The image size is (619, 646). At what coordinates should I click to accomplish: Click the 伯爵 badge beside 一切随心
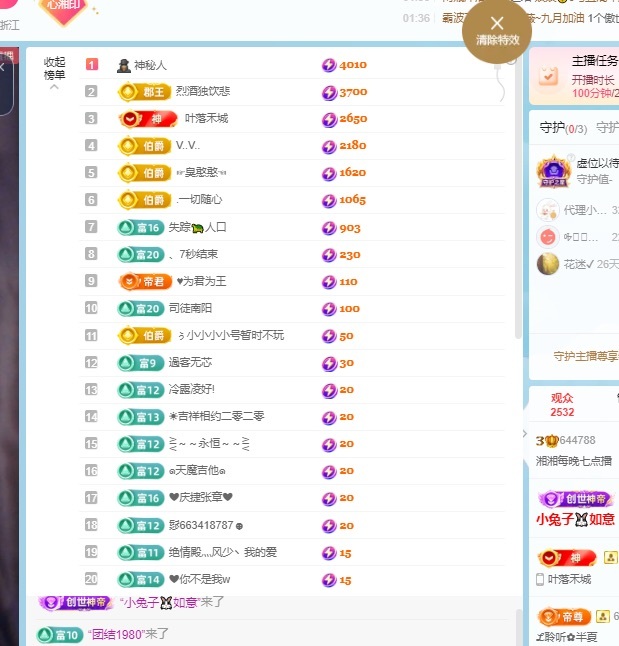click(x=144, y=200)
